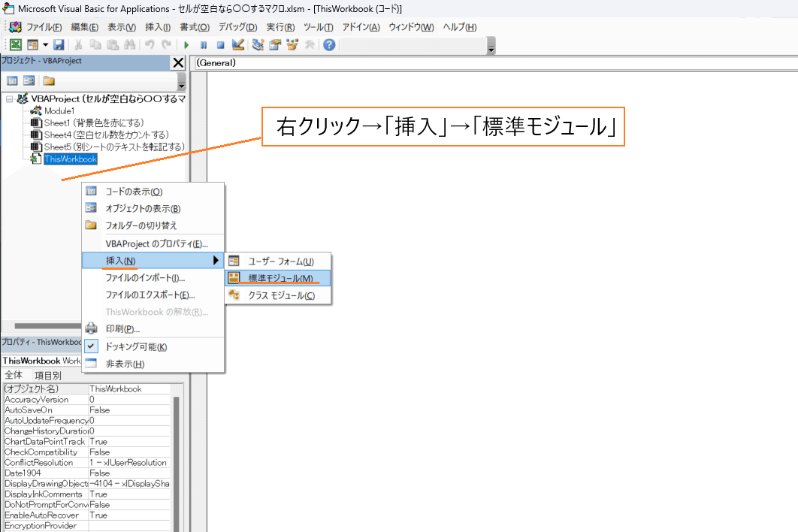Run macro with the green play icon
Image resolution: width=798 pixels, height=532 pixels.
(186, 45)
